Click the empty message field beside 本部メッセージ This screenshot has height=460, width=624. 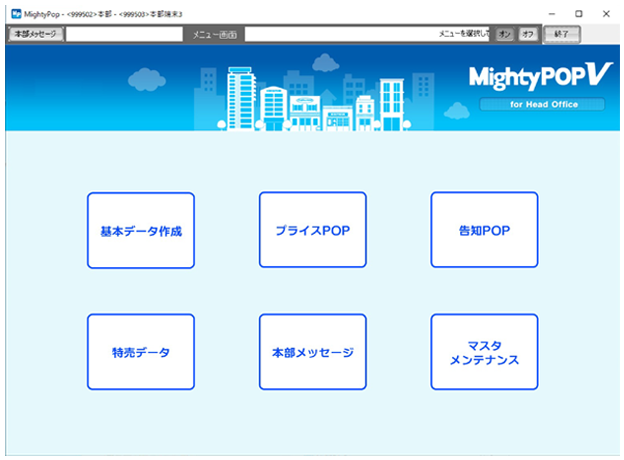coord(125,34)
